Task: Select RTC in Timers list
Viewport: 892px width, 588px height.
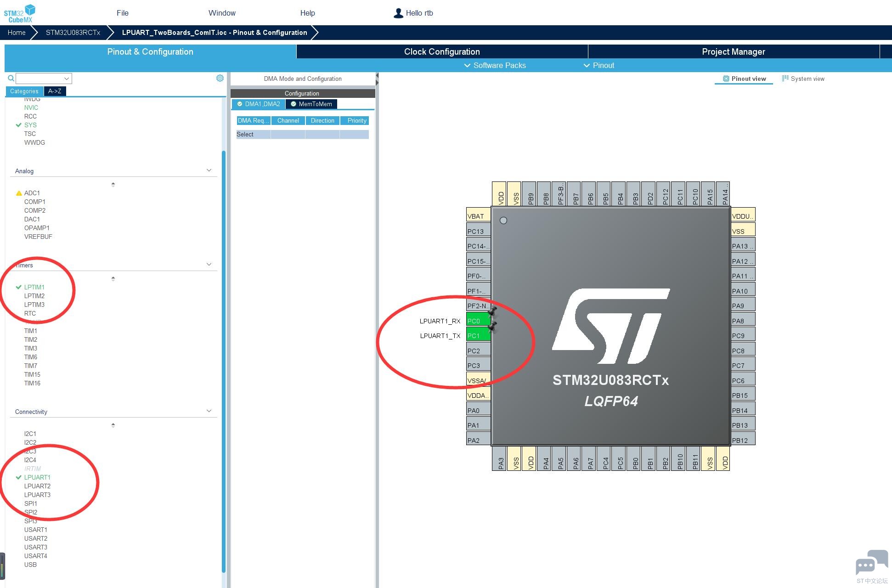Action: 30,313
